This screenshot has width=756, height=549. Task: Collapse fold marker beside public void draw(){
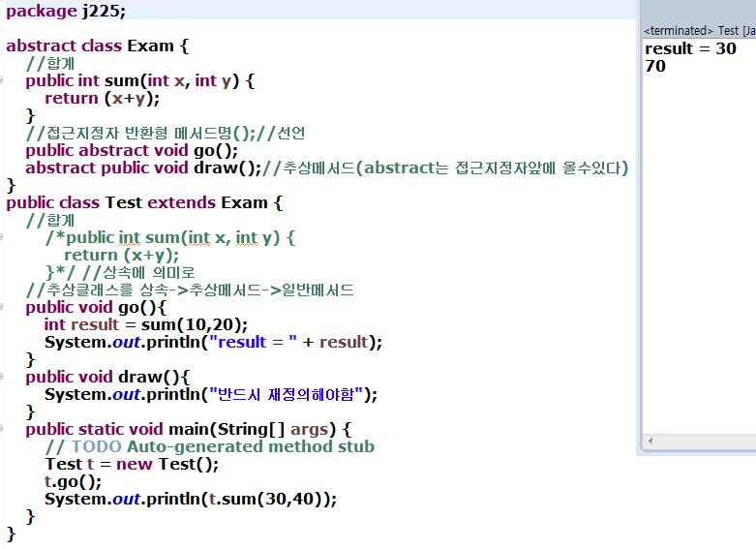click(x=1, y=377)
